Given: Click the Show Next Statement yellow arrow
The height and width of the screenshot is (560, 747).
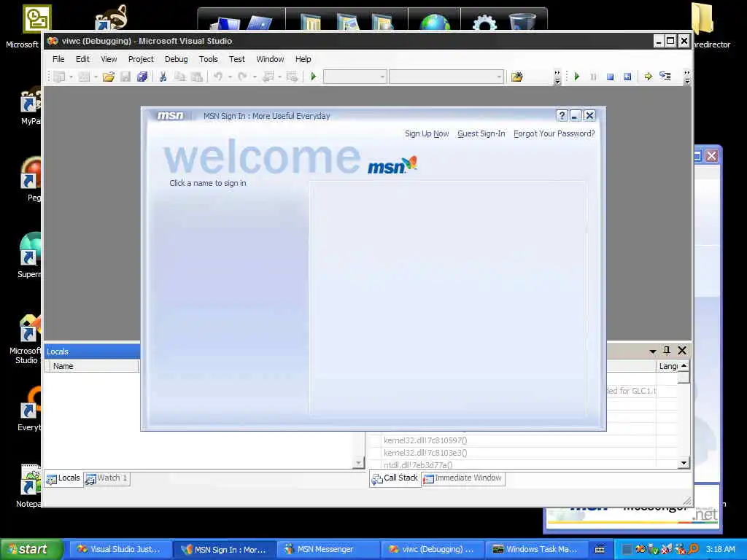Looking at the screenshot, I should pos(648,77).
